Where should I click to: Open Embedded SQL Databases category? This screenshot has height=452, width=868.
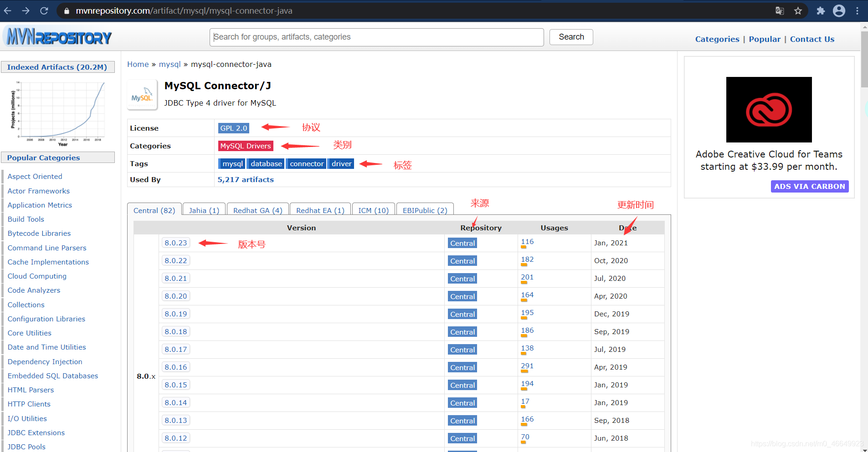pos(53,376)
